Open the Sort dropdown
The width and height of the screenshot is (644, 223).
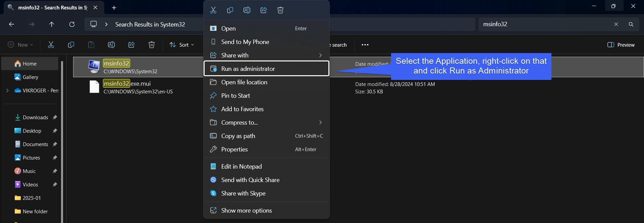[182, 45]
